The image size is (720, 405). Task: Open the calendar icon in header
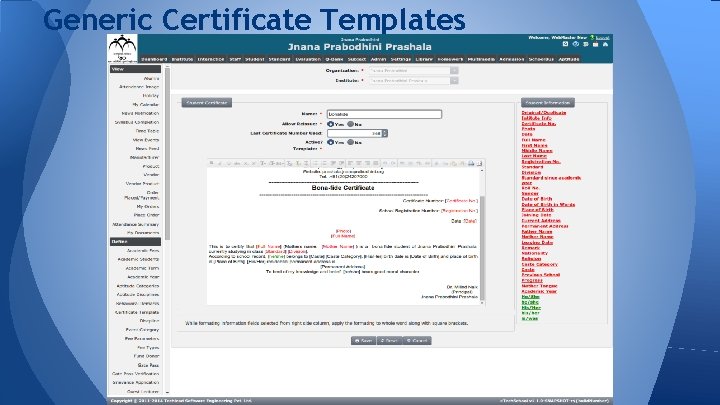pos(596,44)
